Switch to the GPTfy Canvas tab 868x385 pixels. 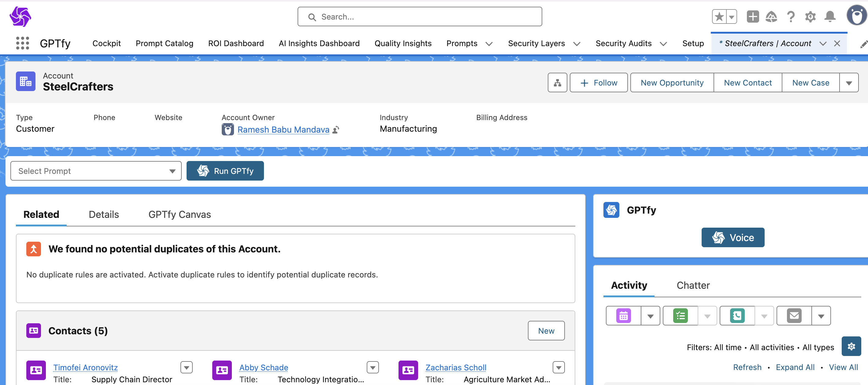(x=180, y=215)
